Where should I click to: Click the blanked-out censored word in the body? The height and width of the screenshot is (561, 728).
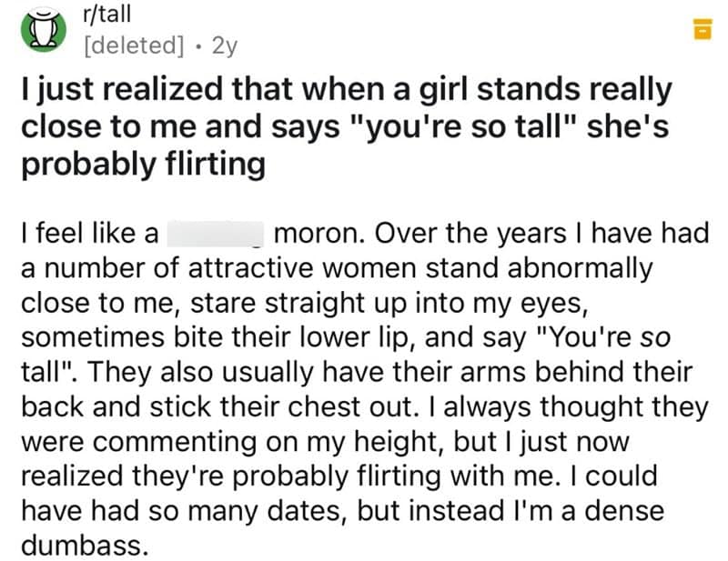click(x=215, y=235)
